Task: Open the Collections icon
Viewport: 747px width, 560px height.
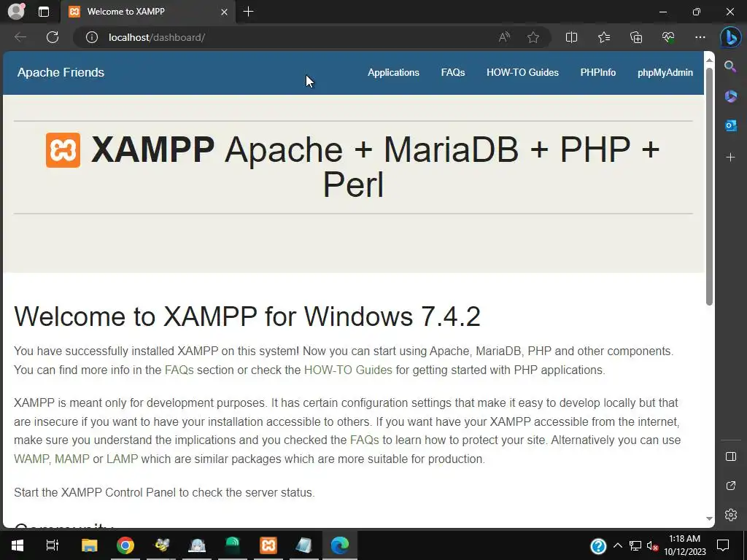Action: [636, 37]
